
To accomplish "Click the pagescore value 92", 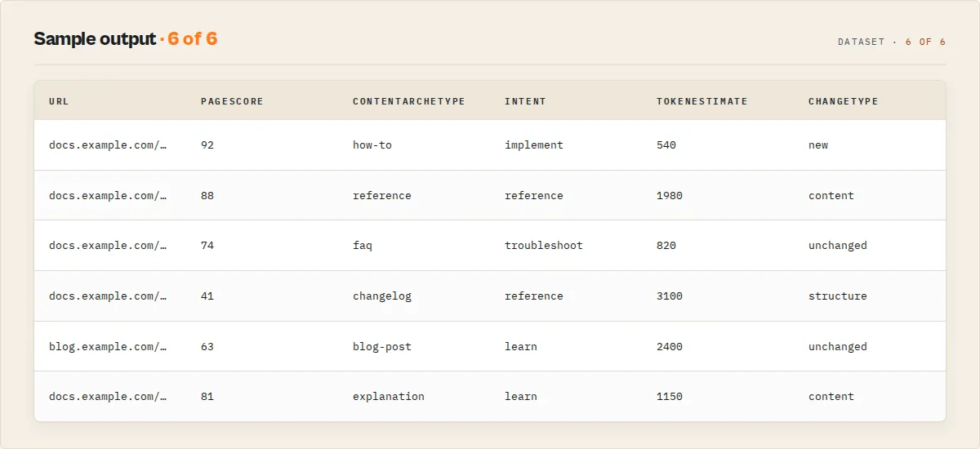I will pyautogui.click(x=207, y=145).
